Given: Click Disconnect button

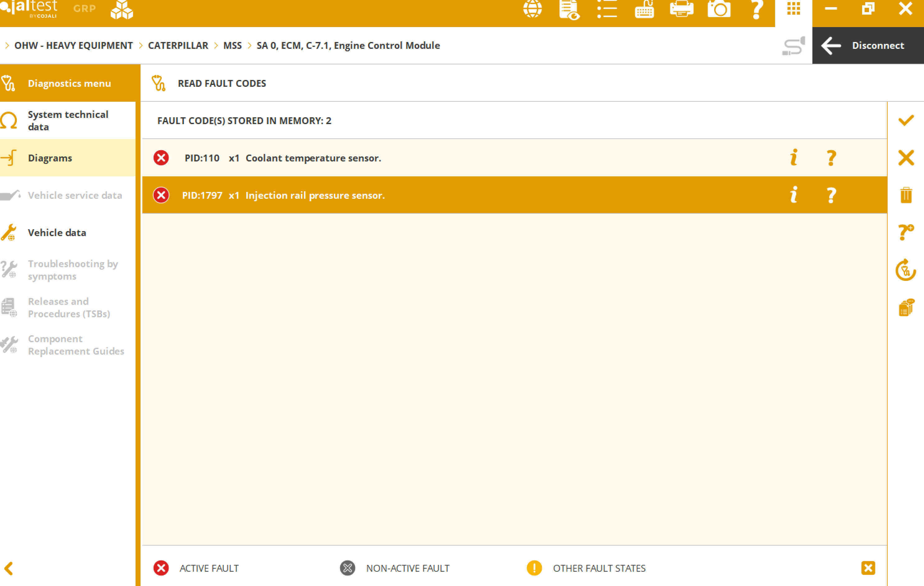Looking at the screenshot, I should point(868,45).
